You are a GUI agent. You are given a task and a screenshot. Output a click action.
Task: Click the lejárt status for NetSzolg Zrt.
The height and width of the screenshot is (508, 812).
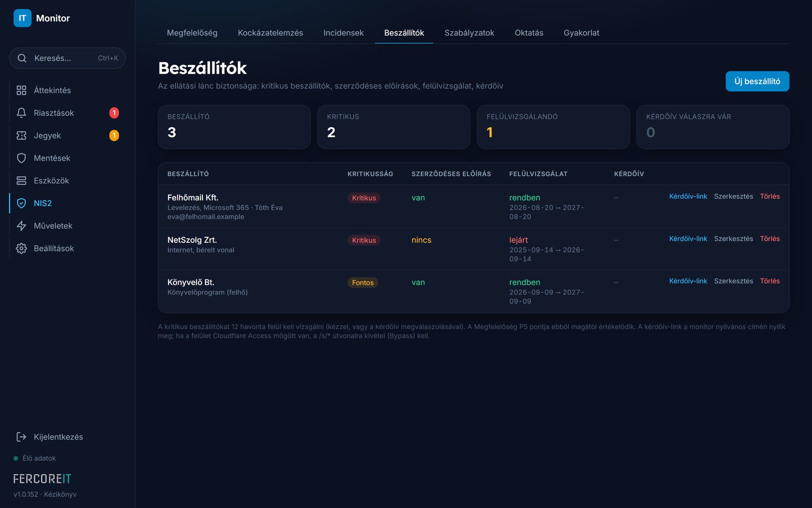click(x=519, y=240)
